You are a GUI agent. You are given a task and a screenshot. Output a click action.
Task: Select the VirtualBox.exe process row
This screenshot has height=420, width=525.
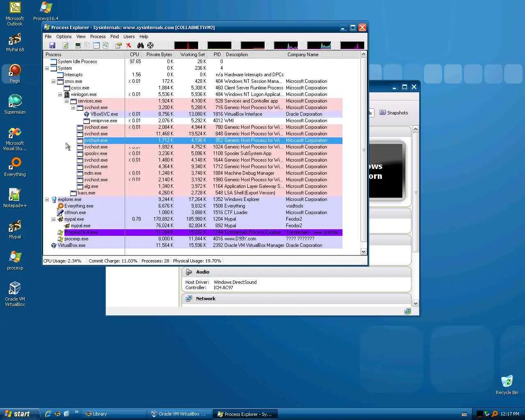coord(193,245)
